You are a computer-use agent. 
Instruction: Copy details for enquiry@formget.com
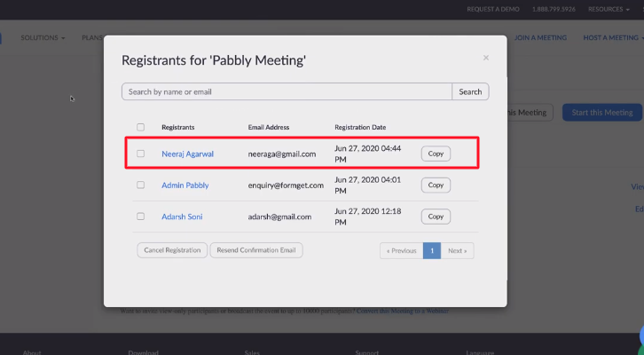point(436,185)
